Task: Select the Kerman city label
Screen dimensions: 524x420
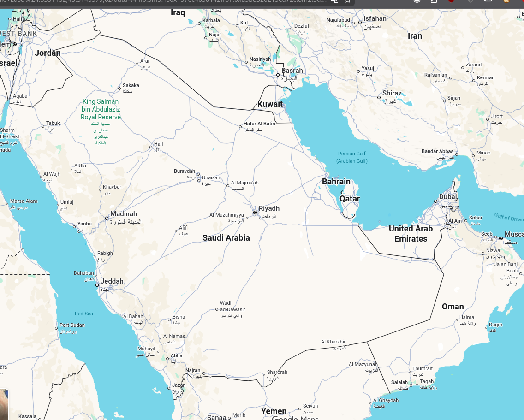Action: [486, 78]
